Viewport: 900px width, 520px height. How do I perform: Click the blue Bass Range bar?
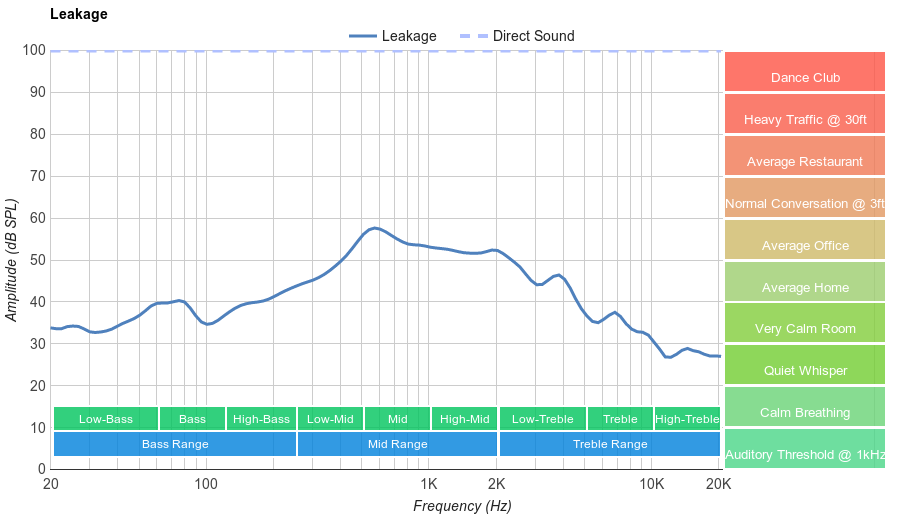pyautogui.click(x=175, y=444)
